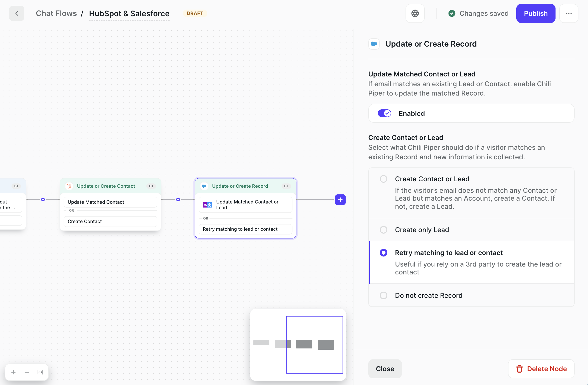Toggle the Enabled switch off
Screen dimensions: 588x385
click(385, 113)
